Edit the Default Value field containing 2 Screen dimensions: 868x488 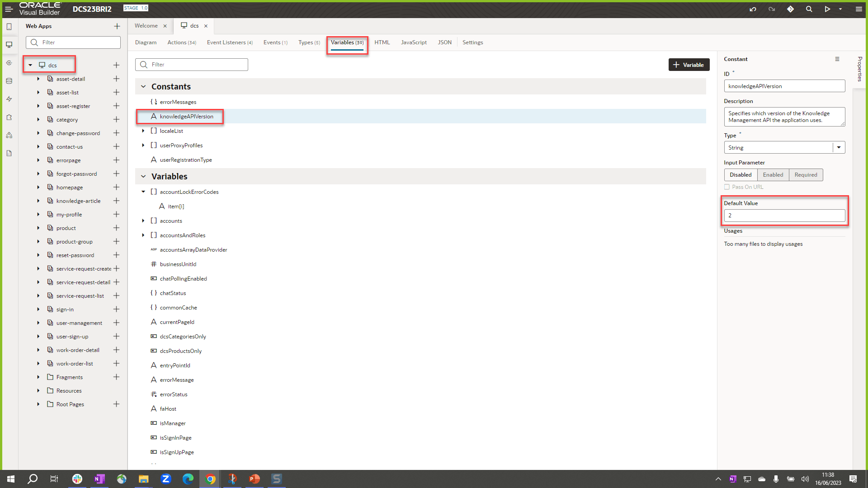784,216
